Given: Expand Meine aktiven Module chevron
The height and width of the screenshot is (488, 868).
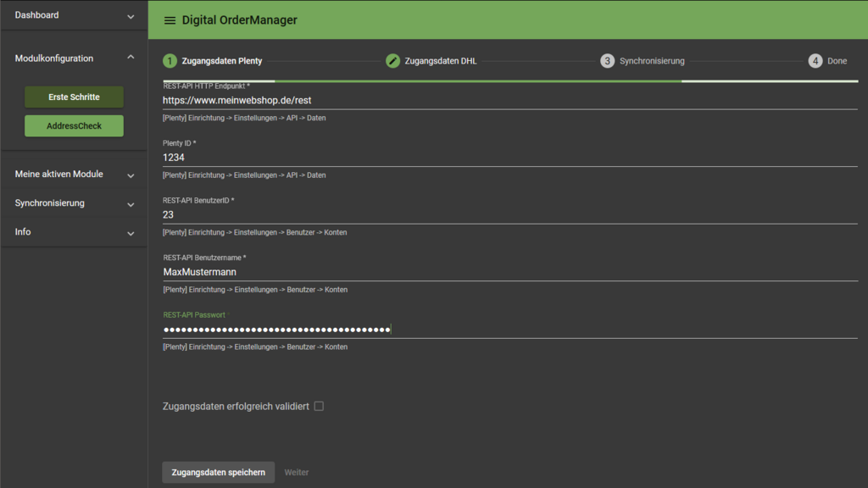Looking at the screenshot, I should pyautogui.click(x=131, y=175).
